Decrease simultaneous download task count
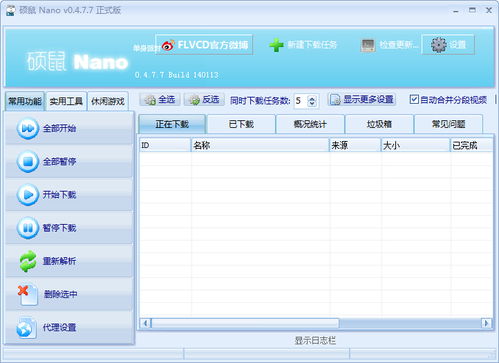 [312, 103]
